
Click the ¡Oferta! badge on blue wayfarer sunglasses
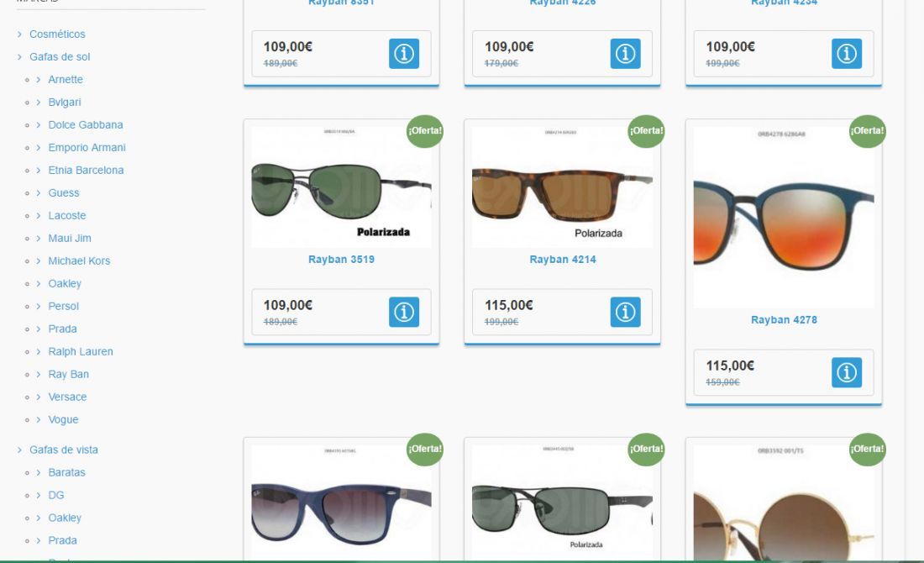tap(425, 450)
